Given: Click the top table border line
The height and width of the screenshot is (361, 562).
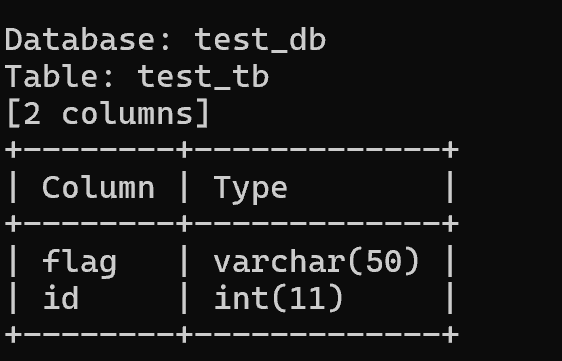Looking at the screenshot, I should point(232,149).
